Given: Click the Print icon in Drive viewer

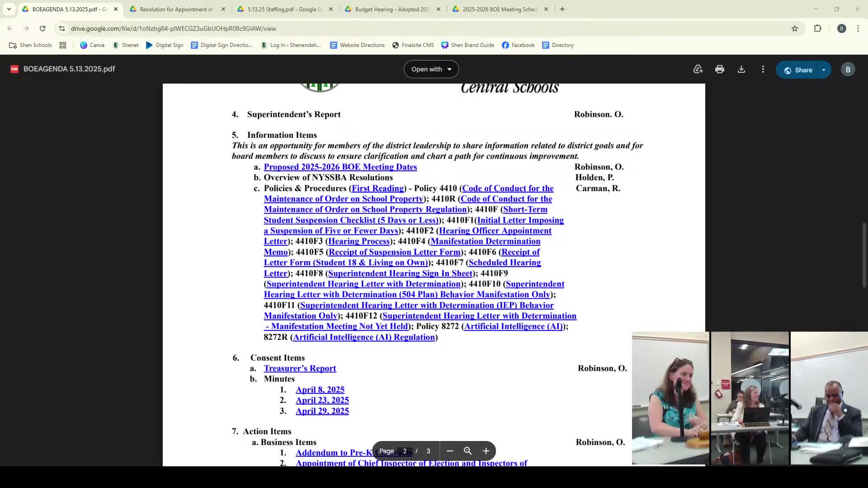Looking at the screenshot, I should point(719,70).
